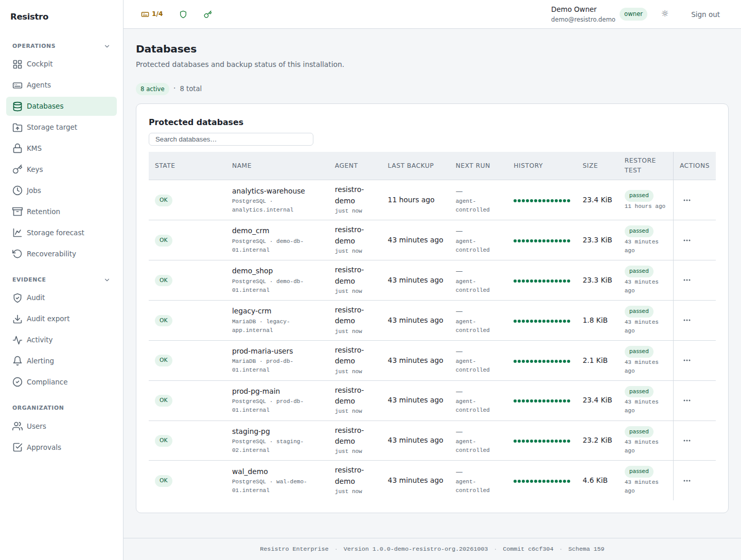Viewport: 741px width, 560px height.
Task: Click the history dots for legacy-crm row
Action: [x=541, y=321]
